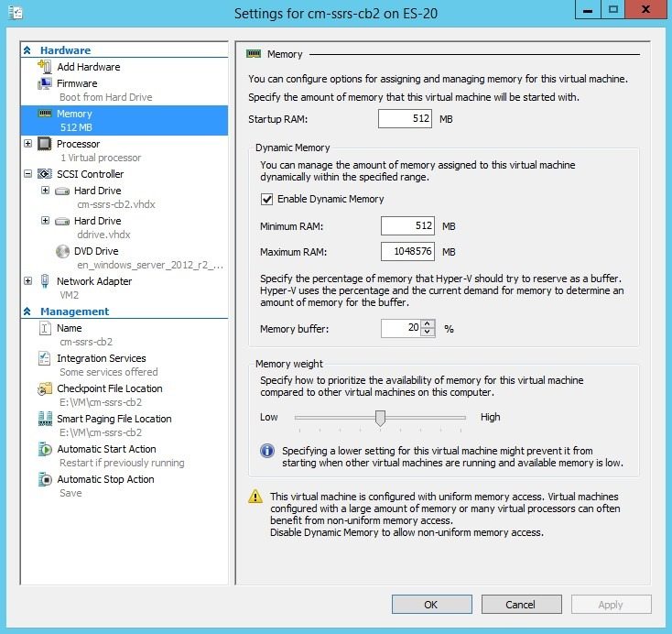Click the DVD Drive disc icon
This screenshot has height=634, width=672.
click(62, 251)
